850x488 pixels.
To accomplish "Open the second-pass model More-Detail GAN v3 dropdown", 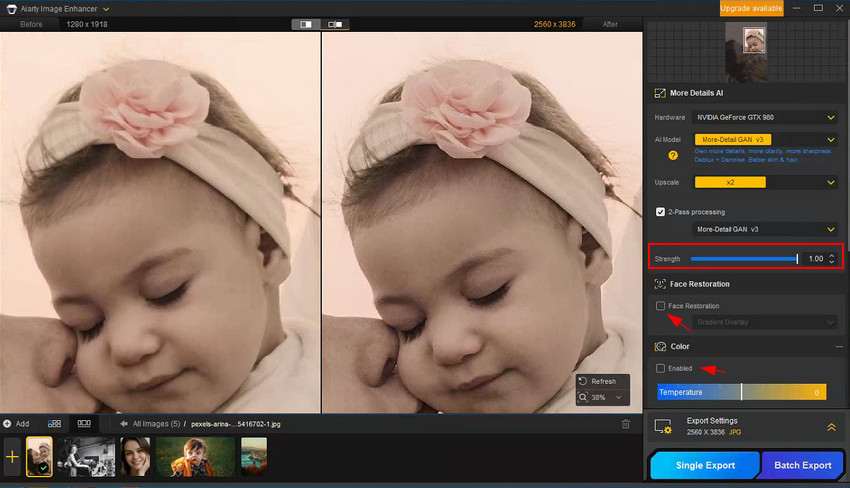I will click(765, 229).
